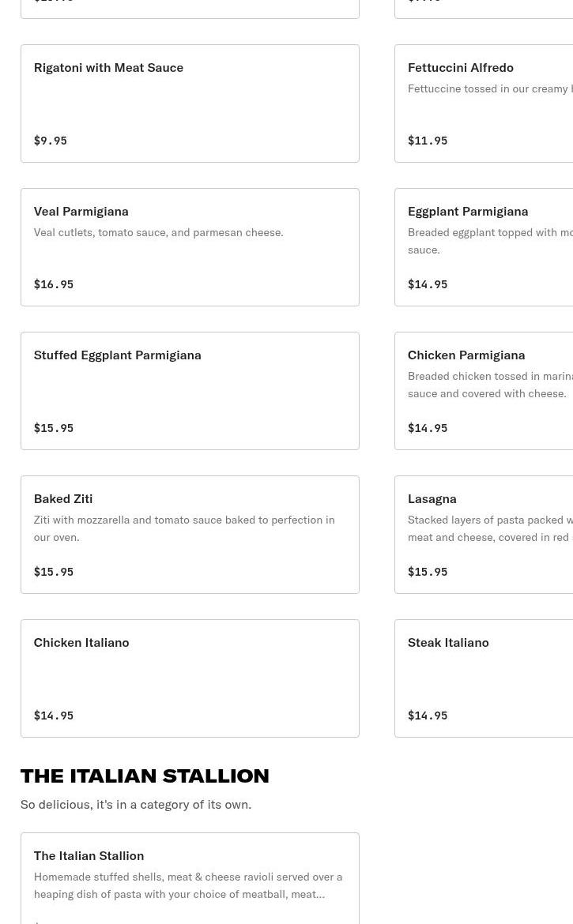Click the Homemade stuffed shells description
Screen dimensions: 573x924
[x=188, y=885]
